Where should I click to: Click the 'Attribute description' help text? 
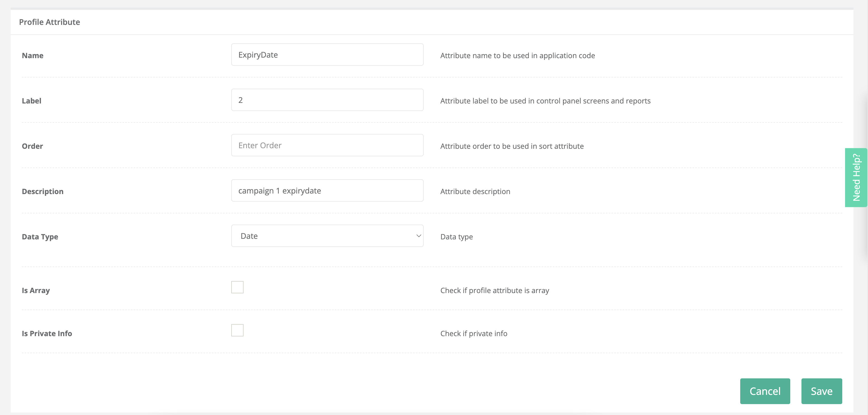tap(475, 191)
